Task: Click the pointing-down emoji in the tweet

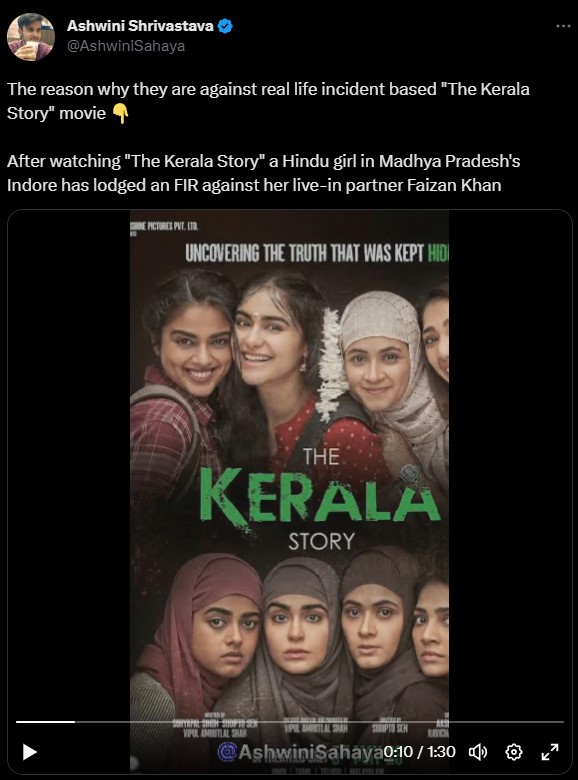Action: 120,113
